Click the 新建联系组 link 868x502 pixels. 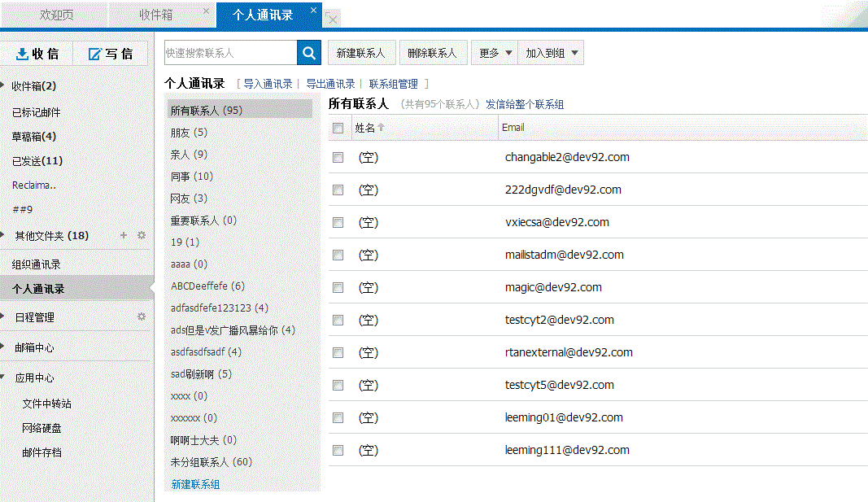195,484
